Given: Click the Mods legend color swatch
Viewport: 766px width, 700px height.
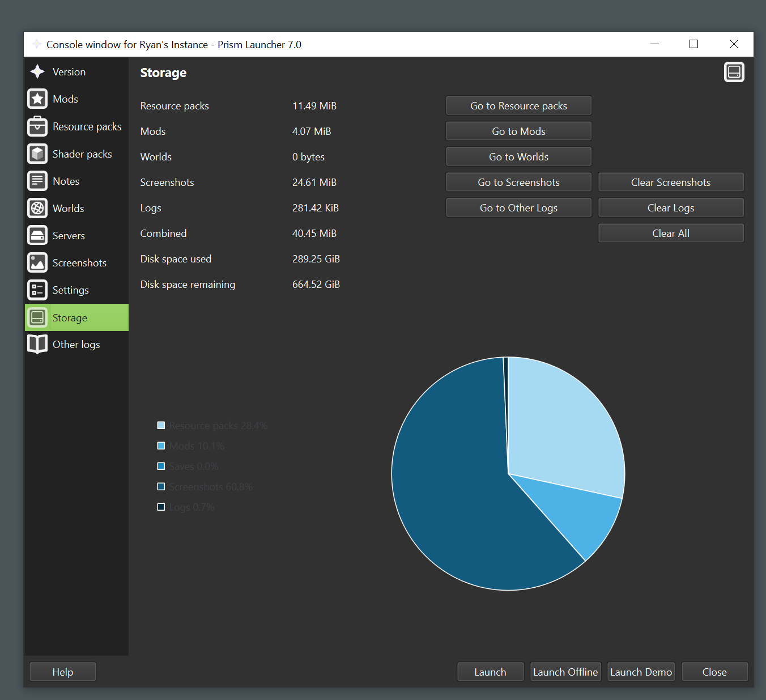Looking at the screenshot, I should tap(161, 446).
